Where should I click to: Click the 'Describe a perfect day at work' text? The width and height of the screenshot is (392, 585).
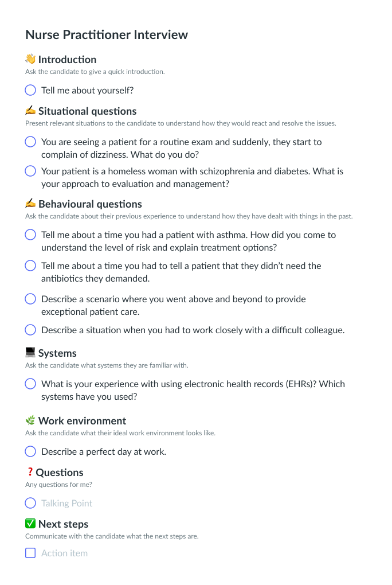pos(103,451)
